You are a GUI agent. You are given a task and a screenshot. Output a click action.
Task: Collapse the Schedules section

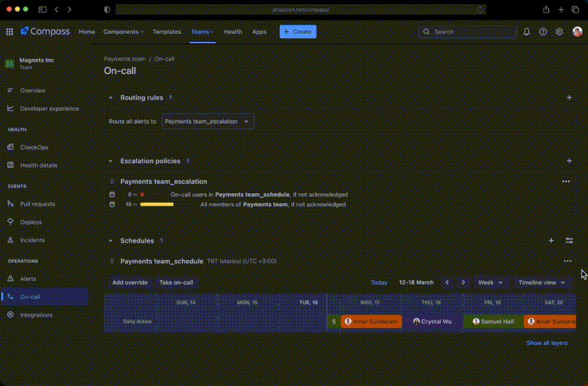coord(111,240)
